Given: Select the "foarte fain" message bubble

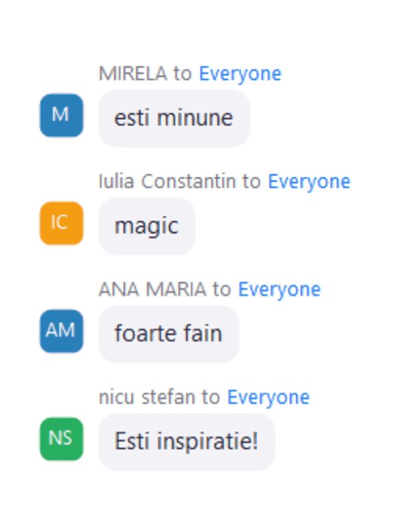Looking at the screenshot, I should pos(169,334).
